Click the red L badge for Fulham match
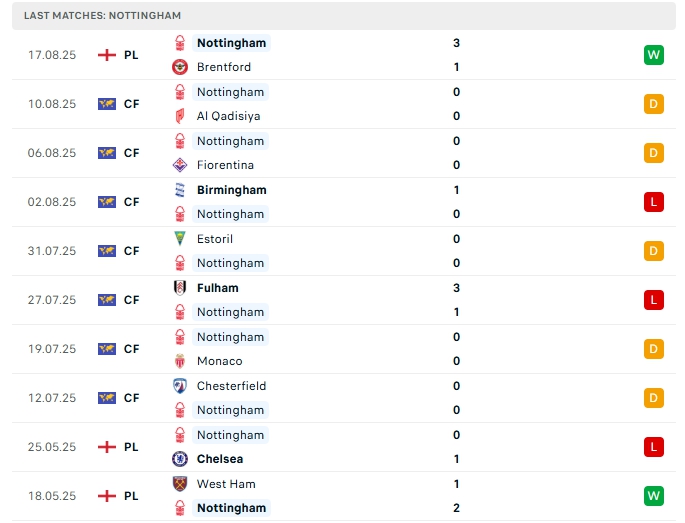Screen dimensions: 685x523 (654, 300)
